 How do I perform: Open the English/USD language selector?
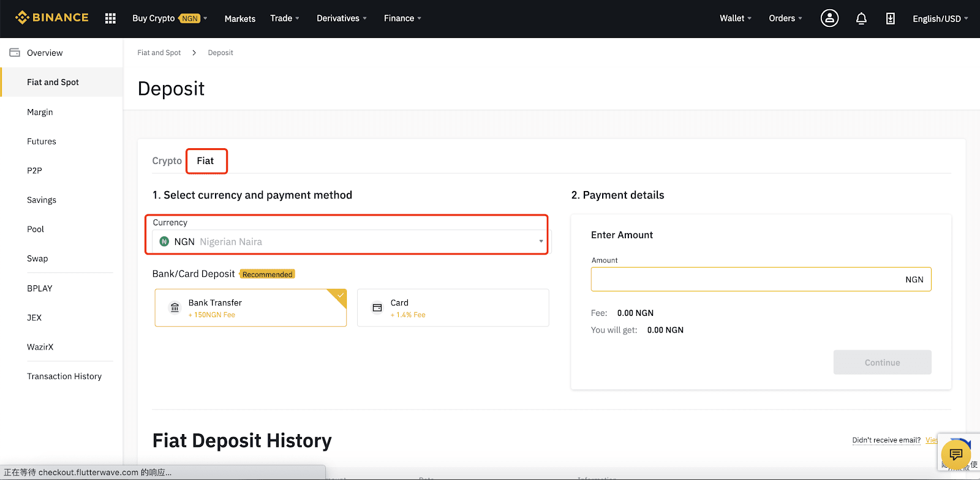[940, 19]
